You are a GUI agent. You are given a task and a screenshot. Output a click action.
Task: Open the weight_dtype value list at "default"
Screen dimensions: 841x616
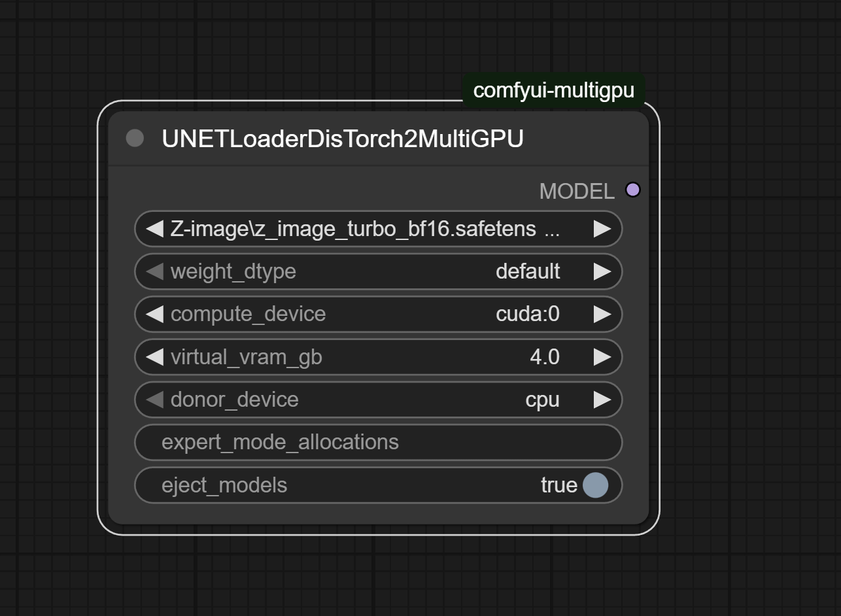[x=528, y=271]
